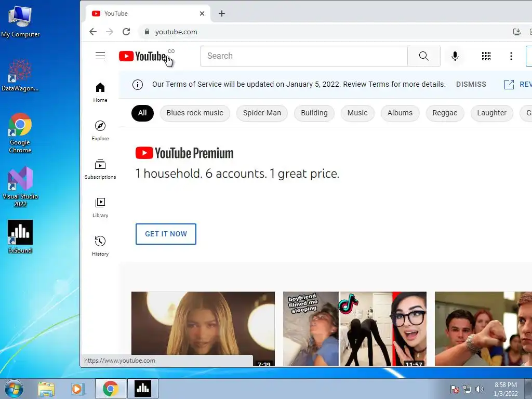
Task: Focus the YouTube Search field
Action: pos(304,56)
